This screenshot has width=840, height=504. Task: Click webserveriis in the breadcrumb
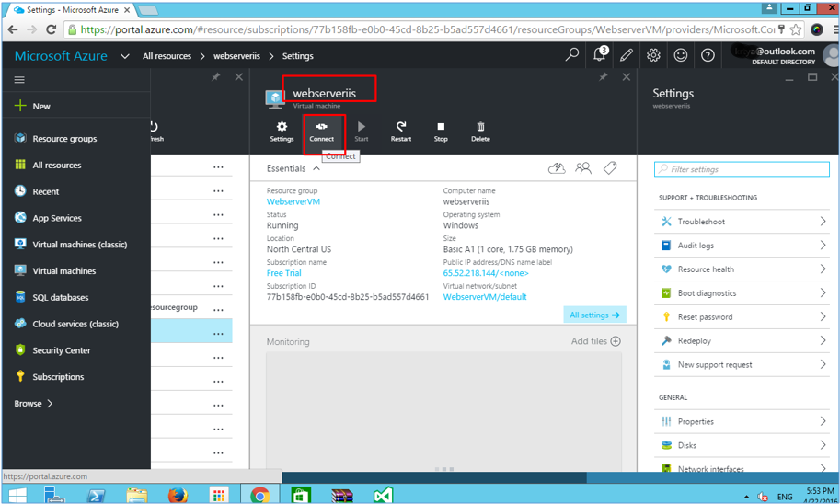tap(236, 56)
